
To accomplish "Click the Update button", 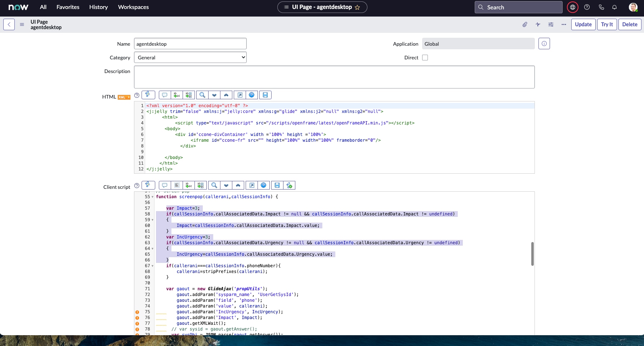I will point(583,24).
